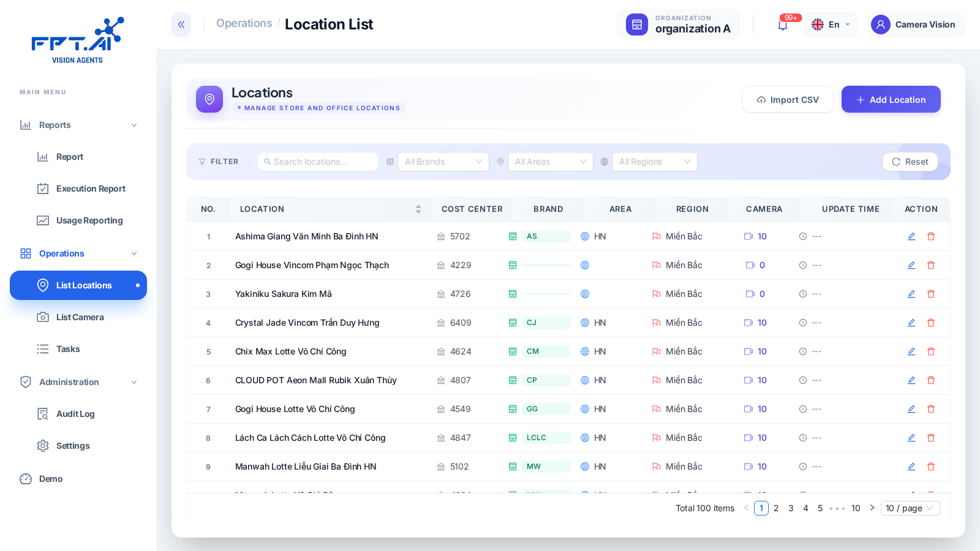Click camera count 0 for Yakiniku Sakura row
This screenshot has width=980, height=551.
click(x=762, y=294)
